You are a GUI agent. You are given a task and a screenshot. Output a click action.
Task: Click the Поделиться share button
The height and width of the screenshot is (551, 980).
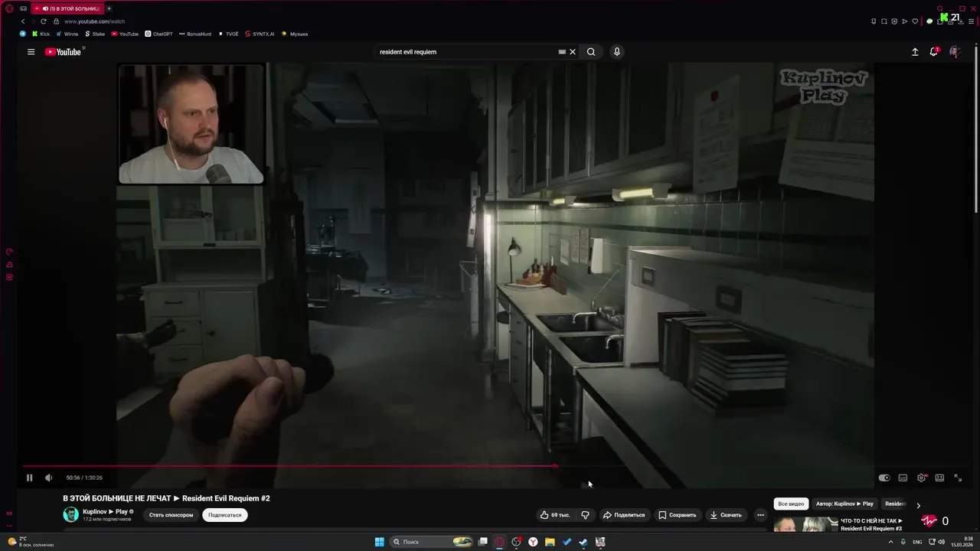point(623,515)
